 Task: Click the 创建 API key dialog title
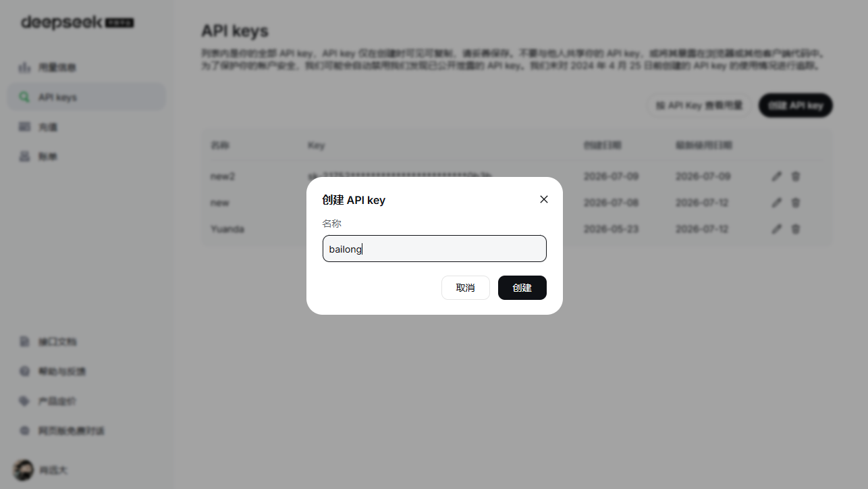354,200
